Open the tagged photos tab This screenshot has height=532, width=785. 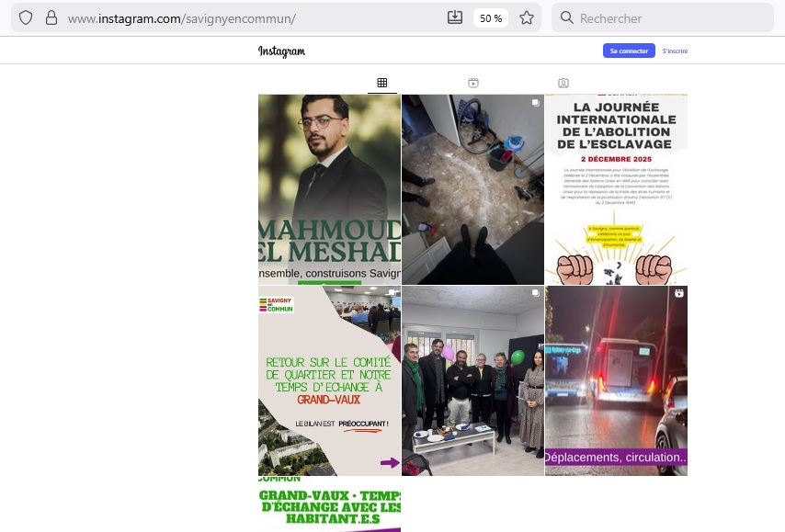563,83
